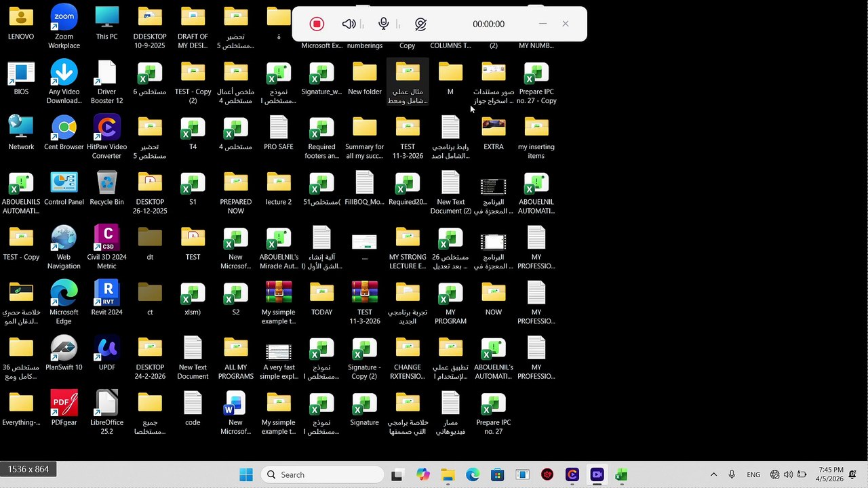Select the Cent Browser shortcut
Image resolution: width=868 pixels, height=488 pixels.
[64, 133]
